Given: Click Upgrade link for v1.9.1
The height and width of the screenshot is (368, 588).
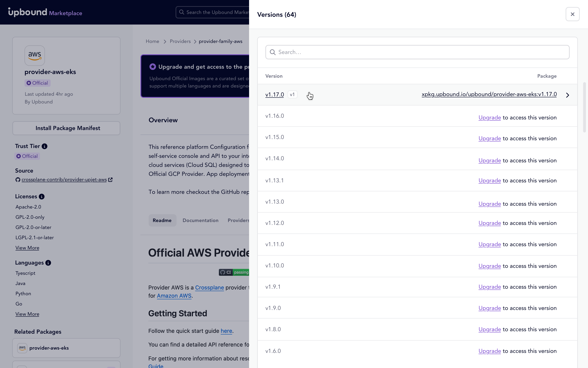Looking at the screenshot, I should (x=489, y=287).
